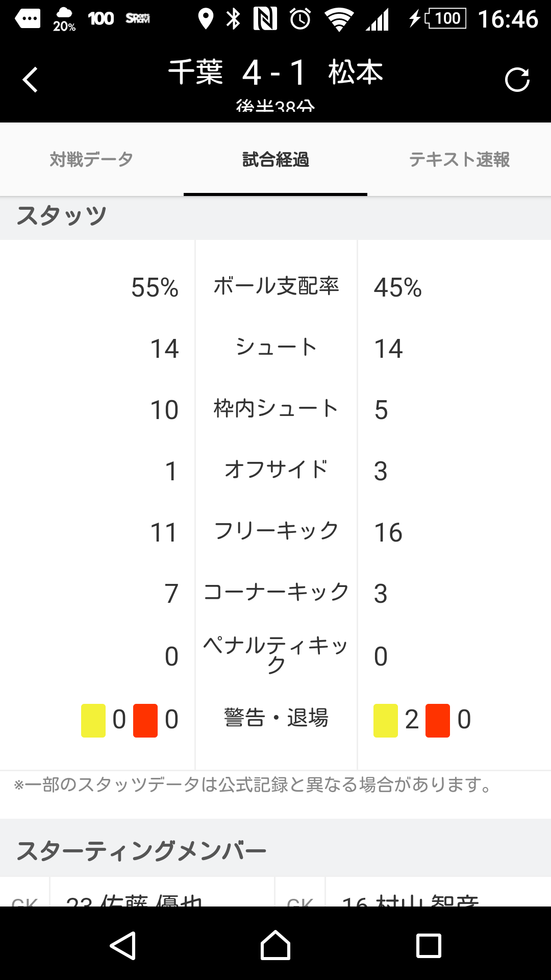Open recent apps square button

point(429,945)
